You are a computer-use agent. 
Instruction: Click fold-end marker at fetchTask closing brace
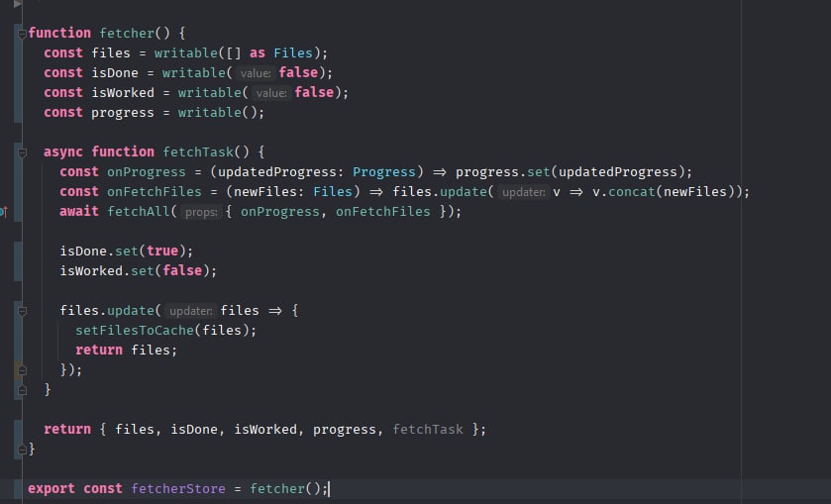pyautogui.click(x=22, y=390)
